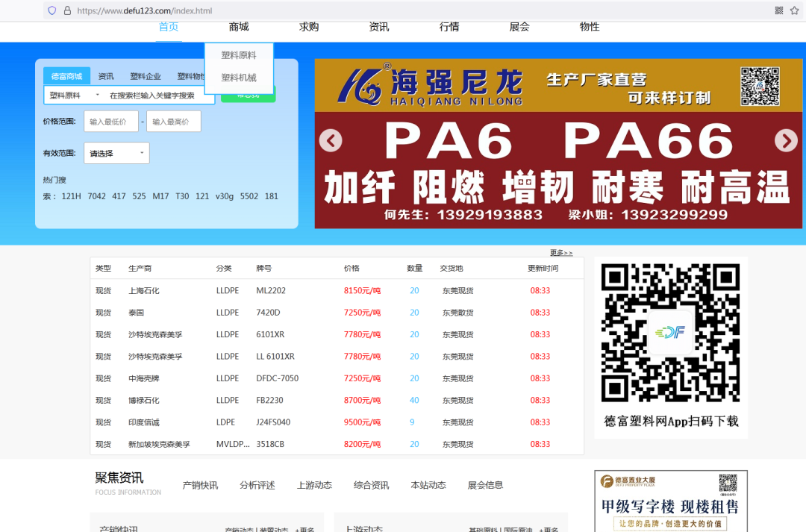Screen dimensions: 806x532
Task: Click the Haiqiang Nylon PA6 PA66 banner
Action: coord(558,143)
